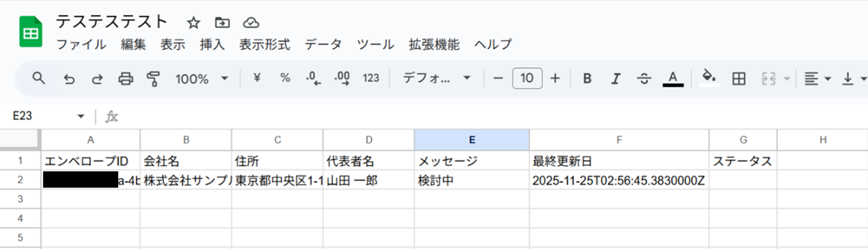Screen dimensions: 868x249
Task: Increase the font size with plus button
Action: tap(555, 78)
